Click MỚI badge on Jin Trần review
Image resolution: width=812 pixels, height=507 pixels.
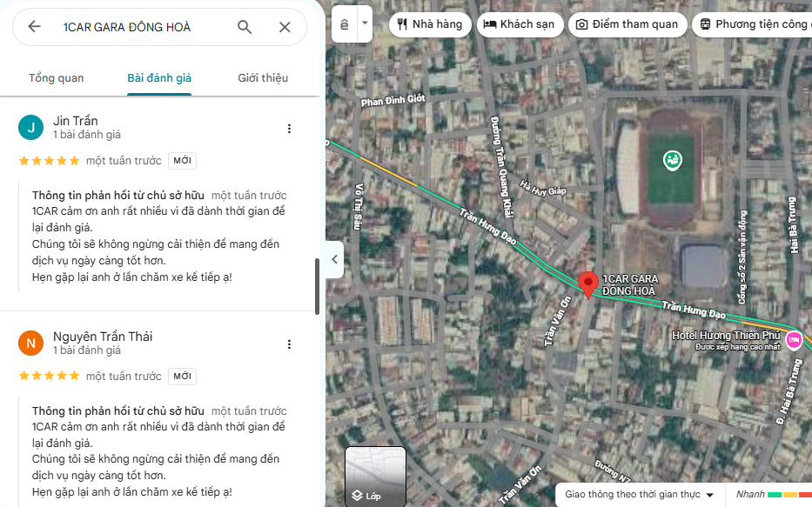click(182, 160)
